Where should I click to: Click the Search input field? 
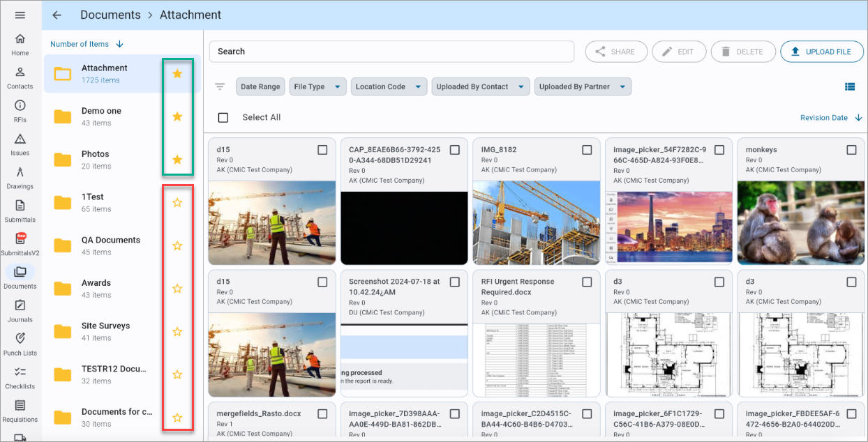(x=391, y=51)
